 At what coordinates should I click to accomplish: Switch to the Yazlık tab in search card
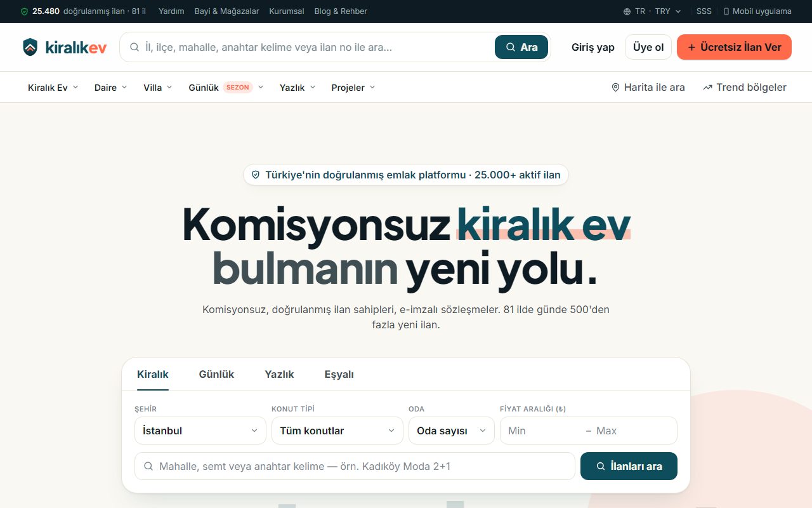(279, 375)
